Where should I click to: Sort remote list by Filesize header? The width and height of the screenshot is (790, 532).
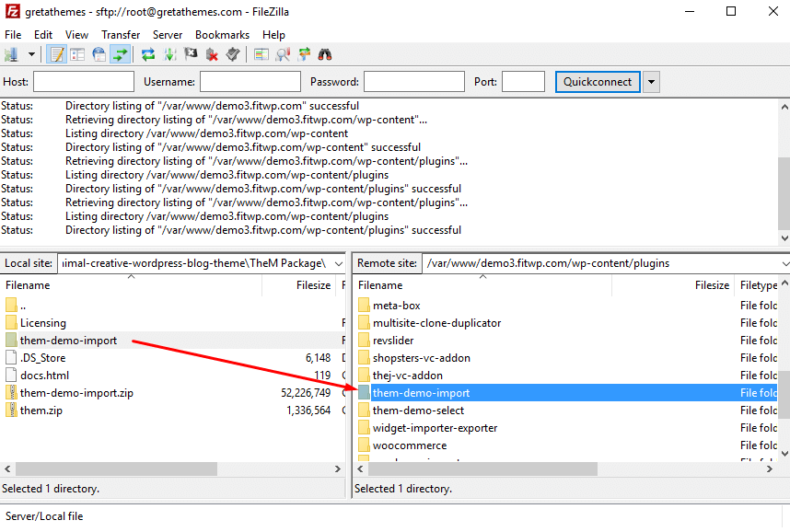[674, 285]
